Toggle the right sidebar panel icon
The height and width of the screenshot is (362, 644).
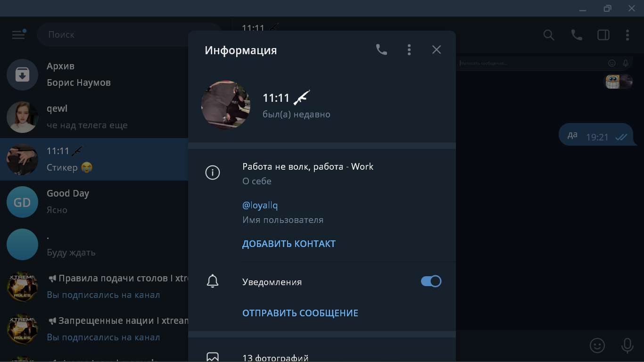click(x=603, y=35)
